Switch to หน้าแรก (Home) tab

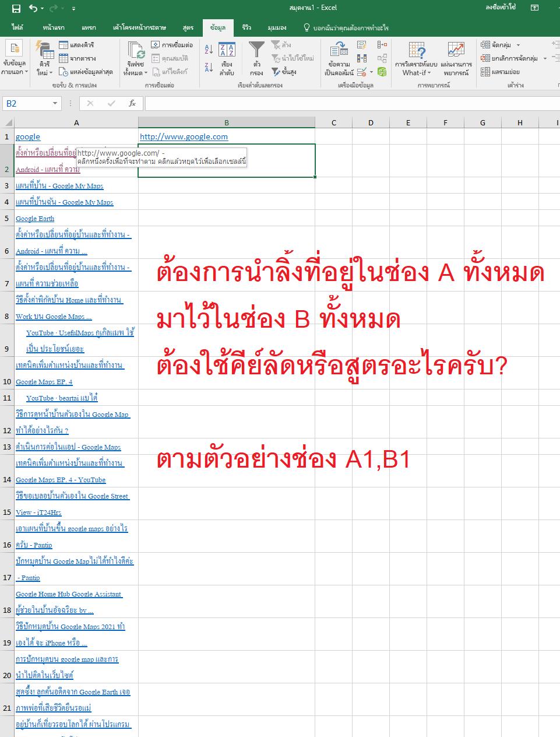coord(54,27)
